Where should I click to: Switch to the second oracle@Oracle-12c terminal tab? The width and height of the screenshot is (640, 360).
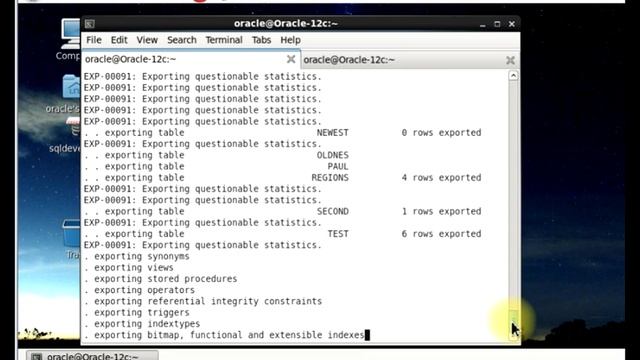coord(410,60)
